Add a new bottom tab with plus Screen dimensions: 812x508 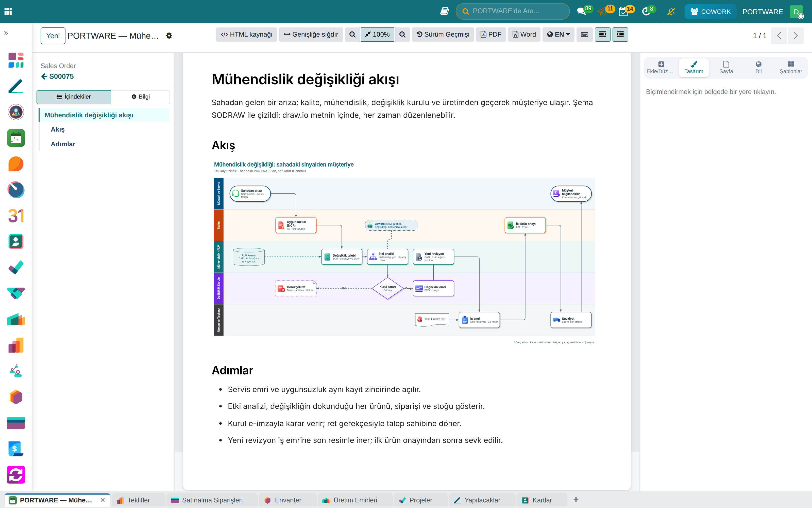pyautogui.click(x=576, y=500)
